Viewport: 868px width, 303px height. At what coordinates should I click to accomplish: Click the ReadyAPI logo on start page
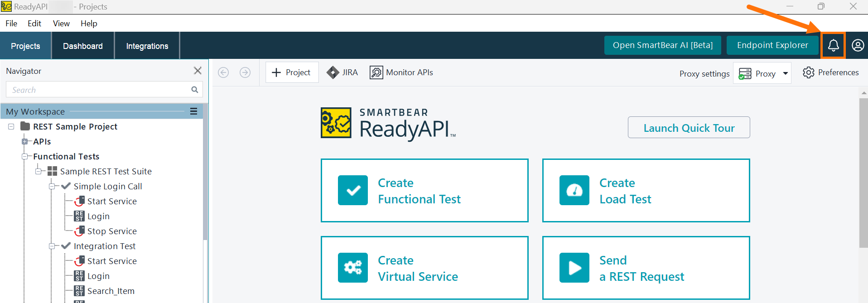tap(336, 122)
